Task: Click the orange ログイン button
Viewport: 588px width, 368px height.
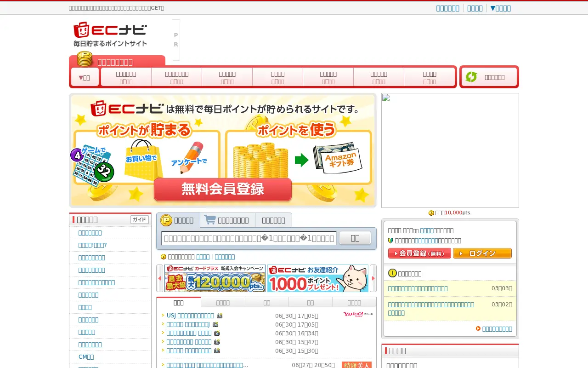Action: (482, 253)
